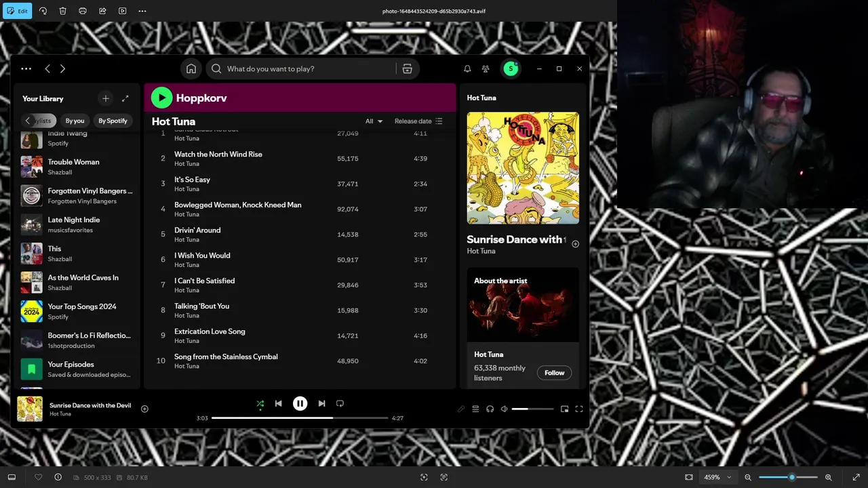Open the green profile avatar menu
This screenshot has width=868, height=488.
(x=511, y=68)
